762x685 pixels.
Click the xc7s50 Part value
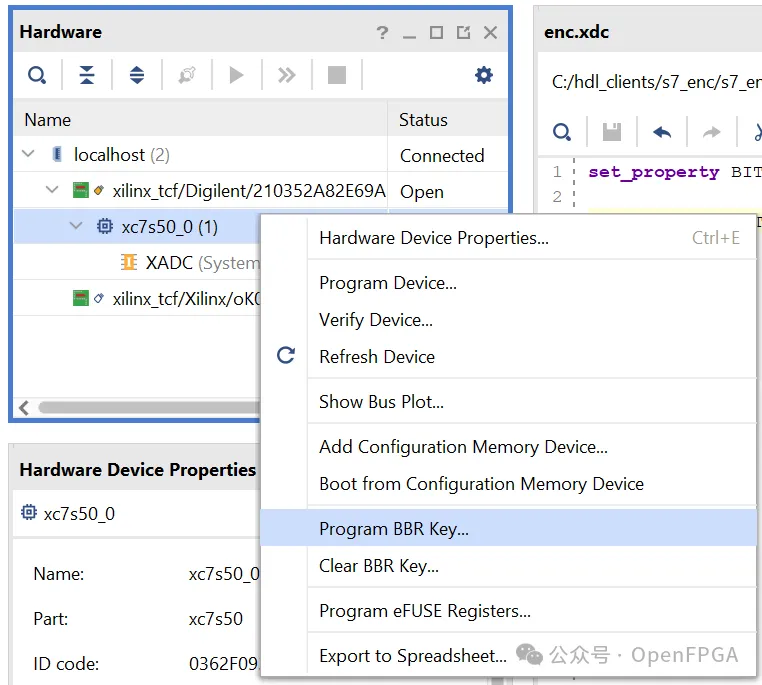pyautogui.click(x=216, y=619)
